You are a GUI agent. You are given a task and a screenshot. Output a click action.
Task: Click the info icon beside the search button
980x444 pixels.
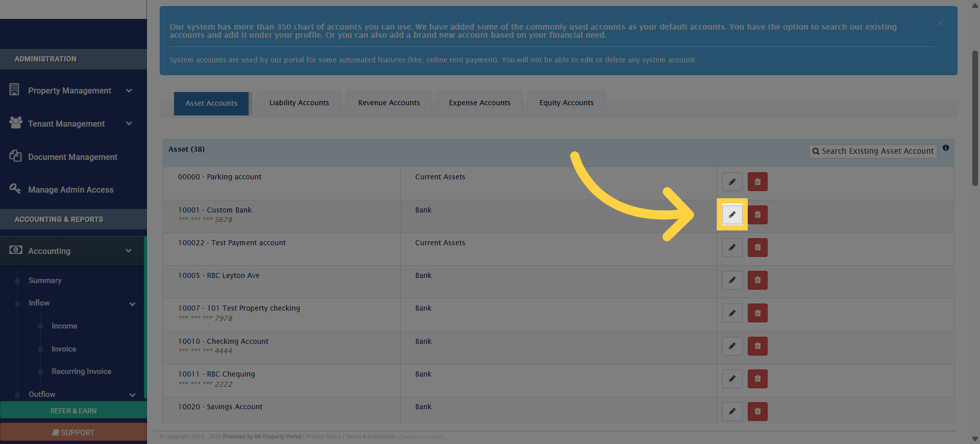click(946, 148)
